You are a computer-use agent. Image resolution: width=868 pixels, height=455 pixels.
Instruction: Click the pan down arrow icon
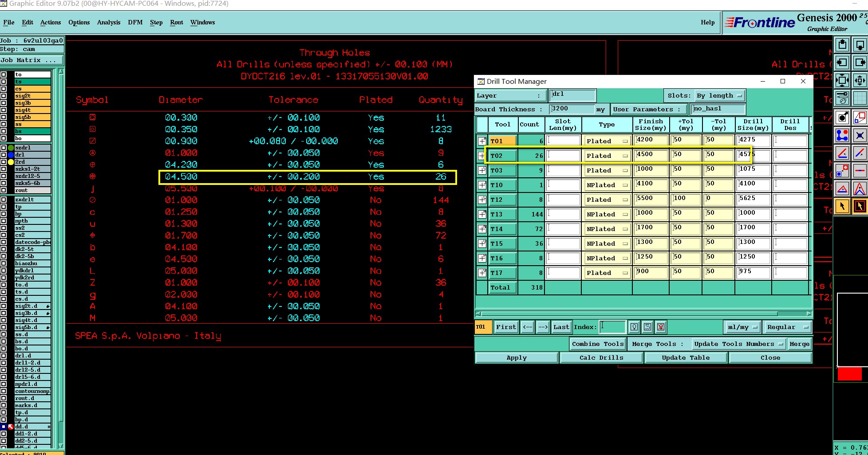860,45
